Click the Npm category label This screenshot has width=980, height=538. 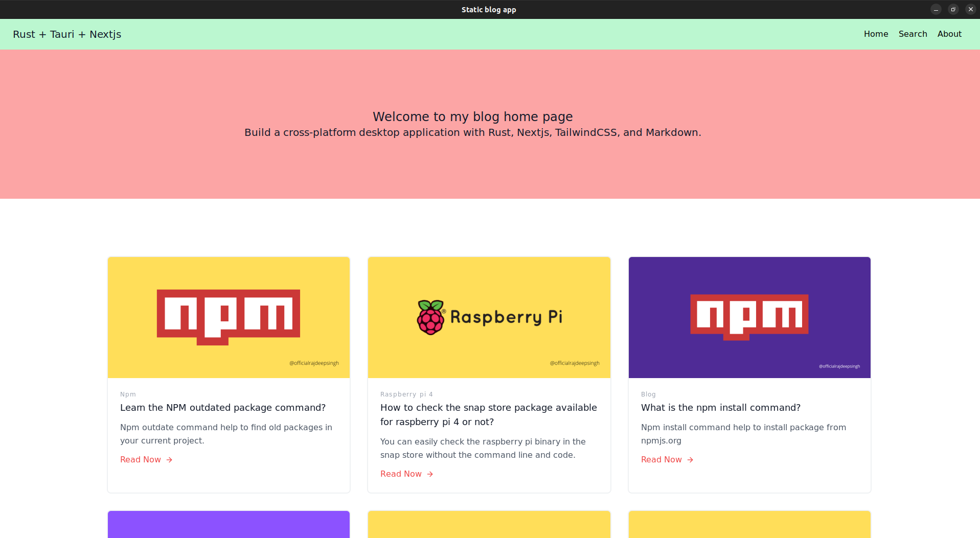pos(128,394)
